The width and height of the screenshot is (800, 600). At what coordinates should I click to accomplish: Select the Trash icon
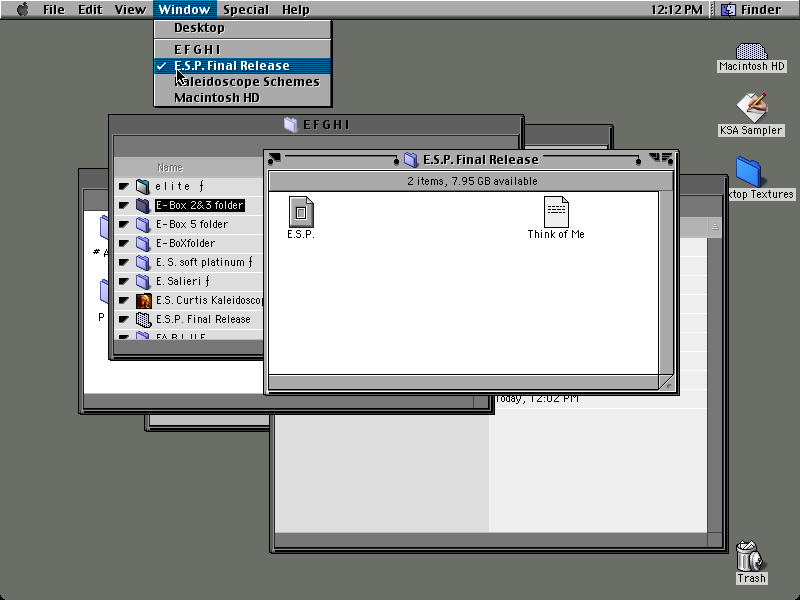[x=749, y=556]
